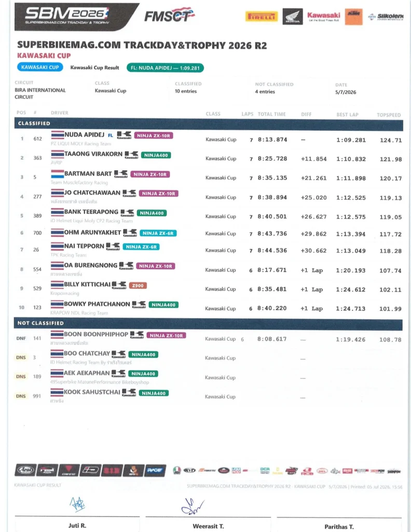This screenshot has height=532, width=411.
Task: Click the orange KTM logo
Action: (353, 17)
